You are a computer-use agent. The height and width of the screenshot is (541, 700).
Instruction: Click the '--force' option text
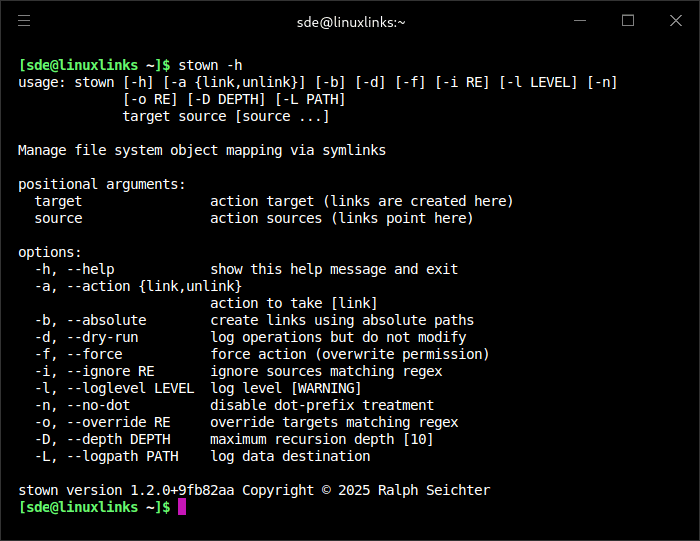(94, 354)
